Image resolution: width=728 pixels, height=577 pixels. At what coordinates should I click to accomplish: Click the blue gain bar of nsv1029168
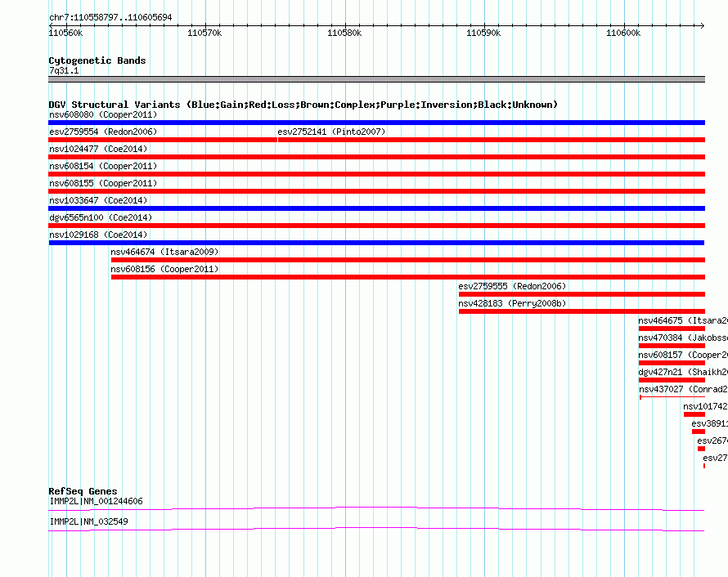376,243
